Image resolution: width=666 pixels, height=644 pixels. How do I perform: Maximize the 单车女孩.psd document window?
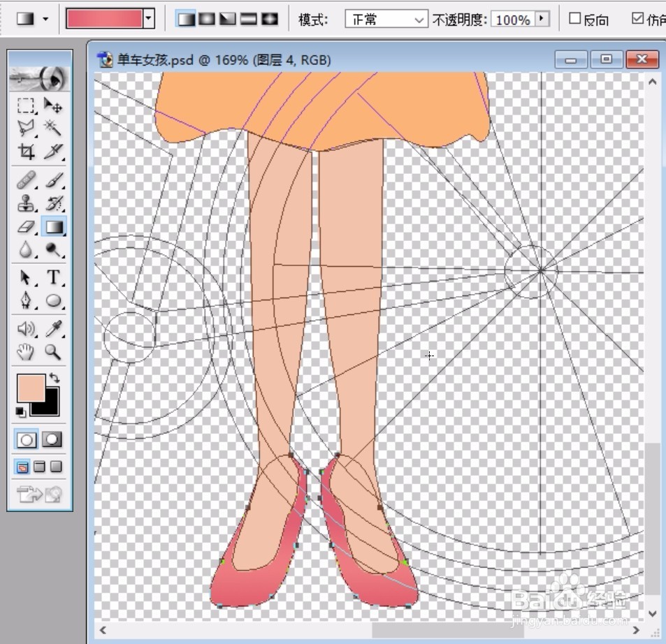click(x=606, y=60)
